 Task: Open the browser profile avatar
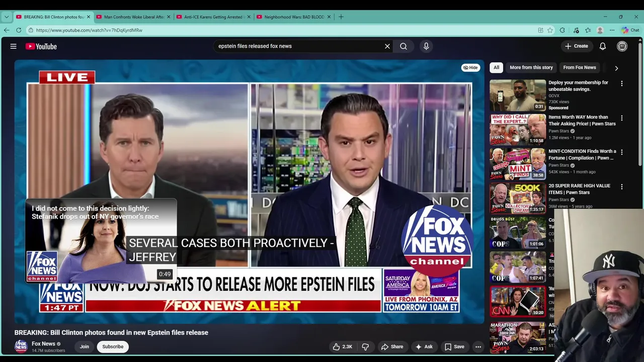click(x=600, y=30)
